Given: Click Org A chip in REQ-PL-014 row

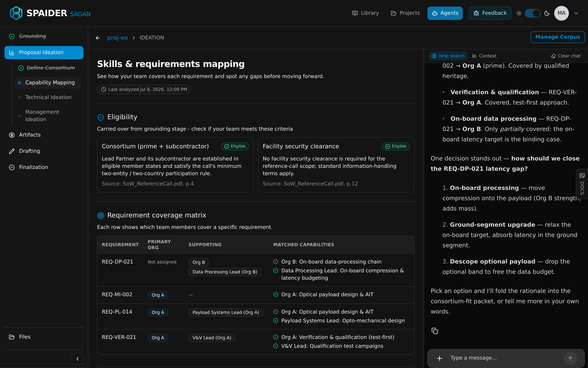Looking at the screenshot, I should pyautogui.click(x=158, y=312).
